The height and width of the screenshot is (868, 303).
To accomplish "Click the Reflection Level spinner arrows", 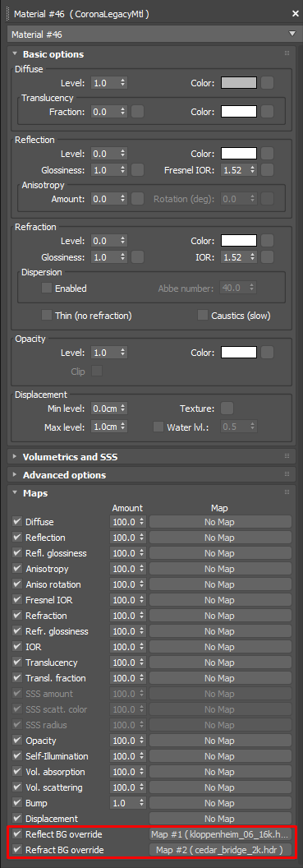I will coord(122,154).
